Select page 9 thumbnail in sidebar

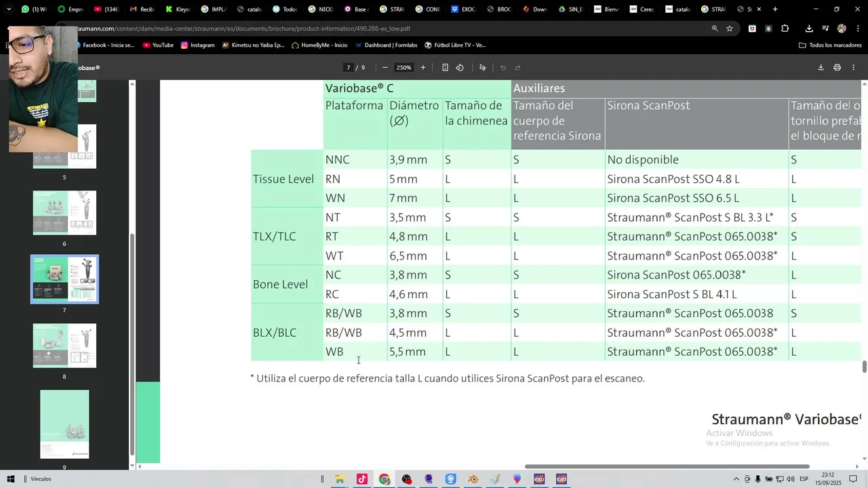(x=64, y=424)
